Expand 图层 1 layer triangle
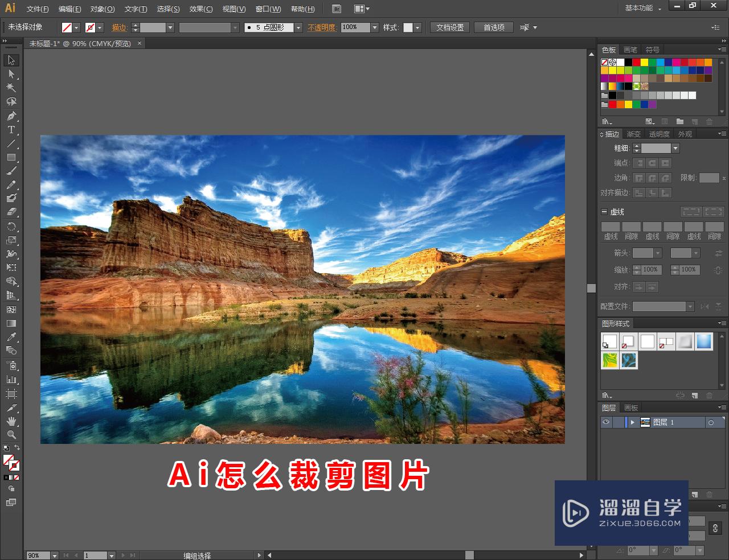The image size is (729, 560). tap(632, 422)
